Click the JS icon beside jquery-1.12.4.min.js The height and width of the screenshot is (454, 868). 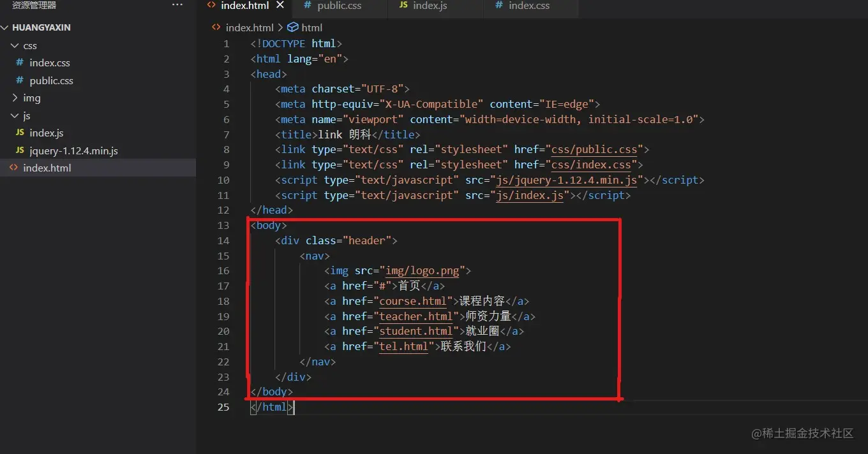tap(20, 150)
